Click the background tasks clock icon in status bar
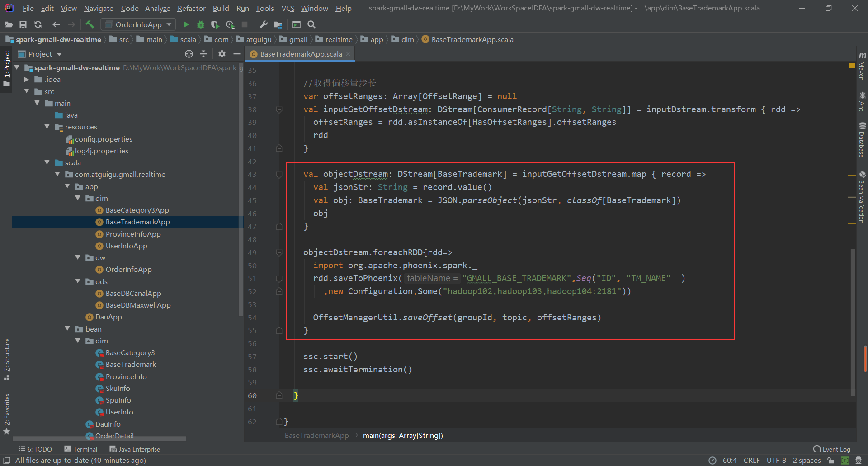The image size is (868, 466). [712, 460]
